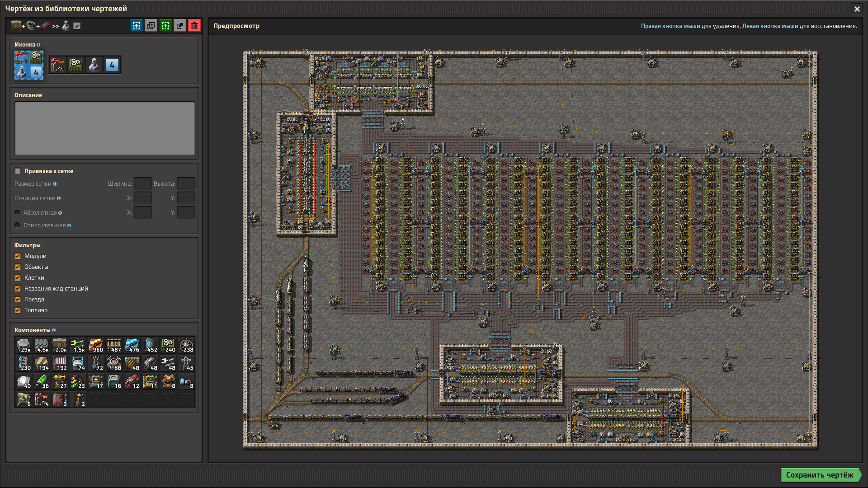Click the decider combinator component showing 11
The image size is (868, 488).
pos(150,381)
